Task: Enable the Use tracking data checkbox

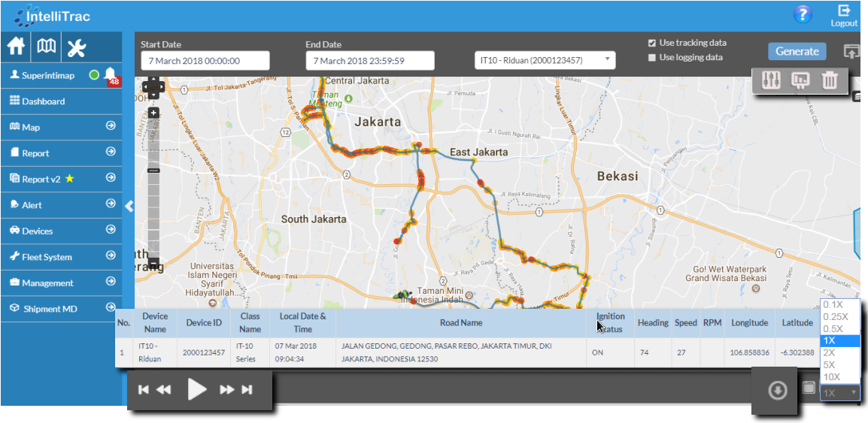Action: pyautogui.click(x=652, y=44)
